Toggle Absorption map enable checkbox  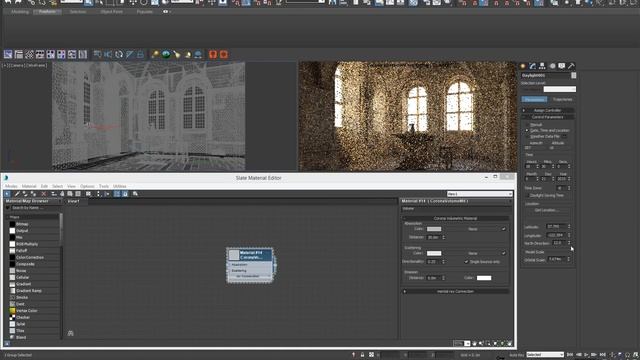tap(504, 229)
